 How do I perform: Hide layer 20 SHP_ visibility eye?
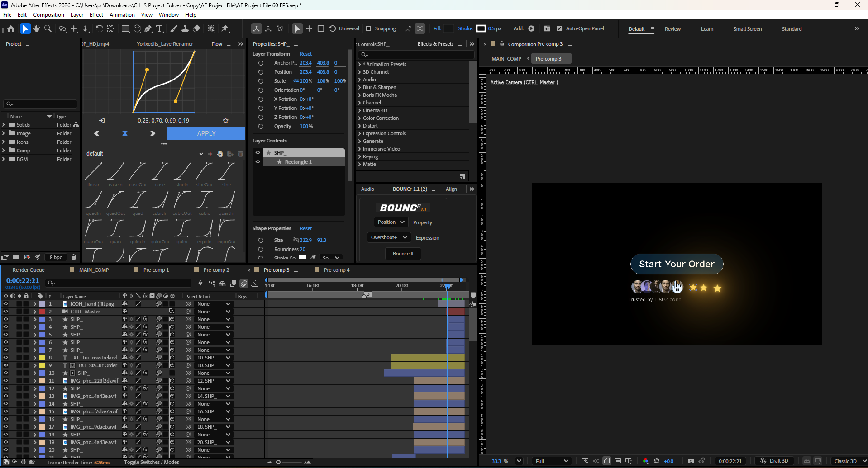point(6,450)
